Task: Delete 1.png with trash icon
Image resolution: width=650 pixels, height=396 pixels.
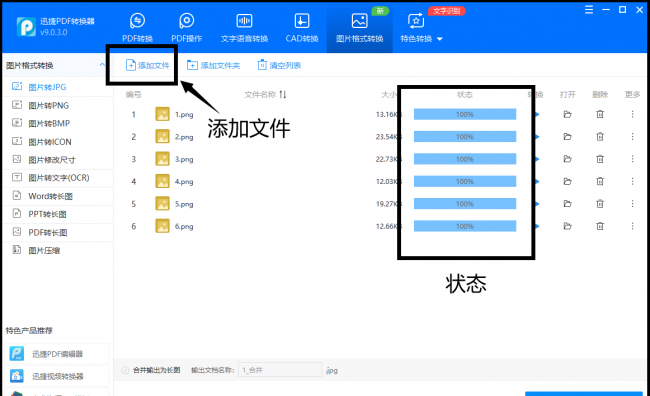Action: click(600, 114)
